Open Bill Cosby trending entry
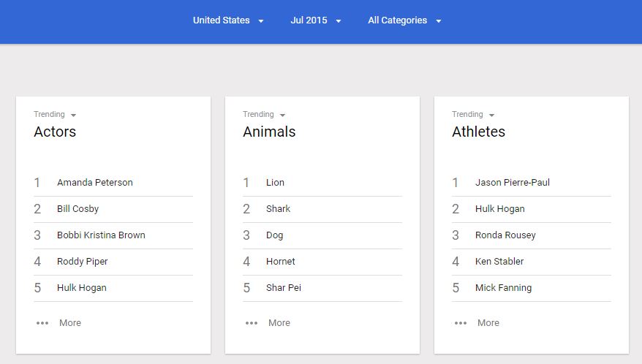Viewport: 642px width, 364px height. 78,209
